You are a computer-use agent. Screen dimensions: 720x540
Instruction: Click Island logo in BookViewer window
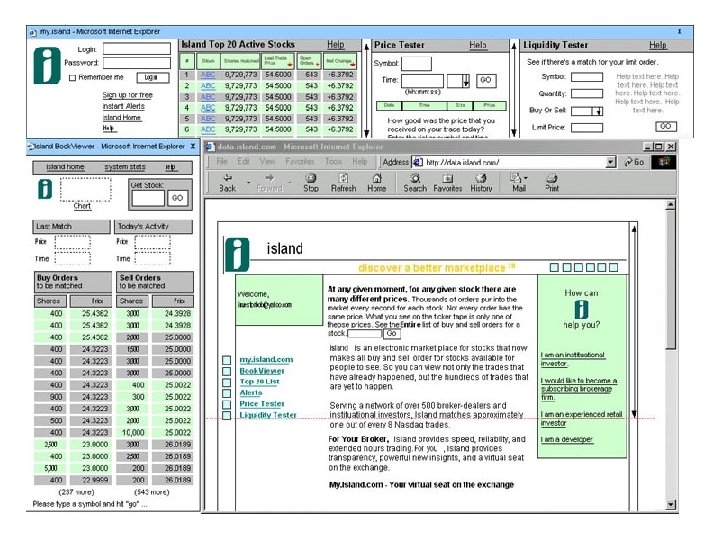coord(45,189)
